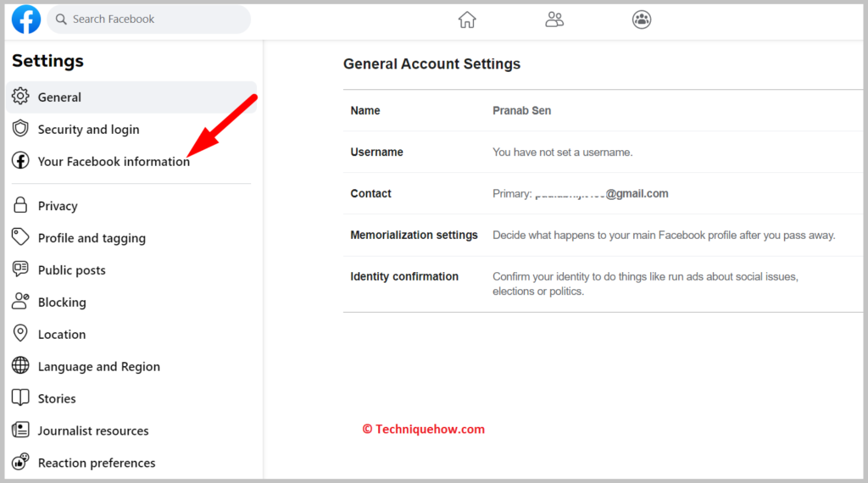Click the magnifier icon in search box
This screenshot has height=483, width=868.
61,19
